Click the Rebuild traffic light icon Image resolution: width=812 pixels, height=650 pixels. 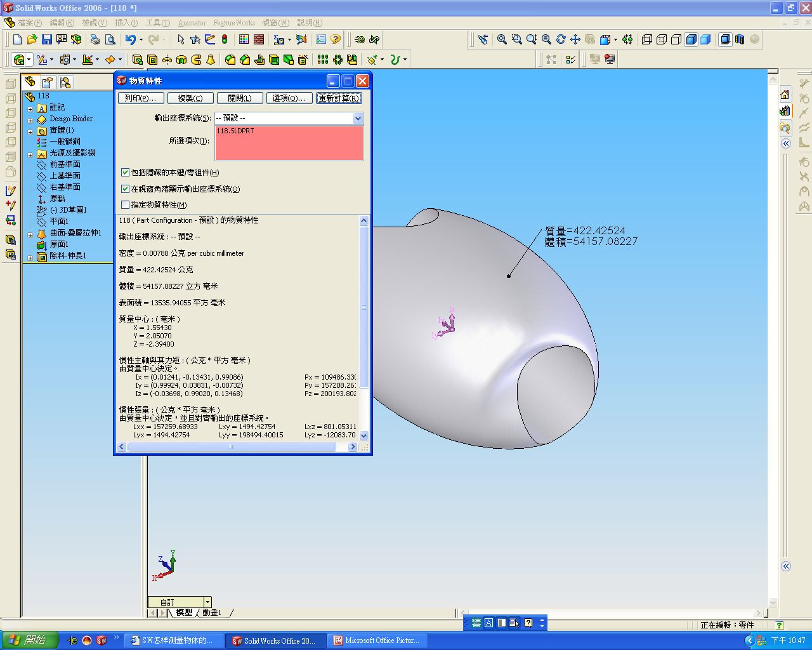tap(225, 39)
